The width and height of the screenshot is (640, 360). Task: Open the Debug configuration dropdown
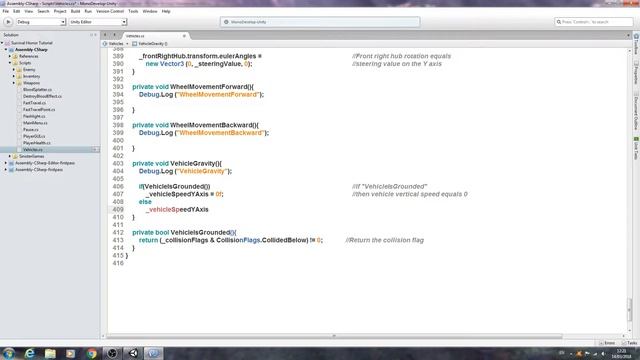(x=40, y=22)
